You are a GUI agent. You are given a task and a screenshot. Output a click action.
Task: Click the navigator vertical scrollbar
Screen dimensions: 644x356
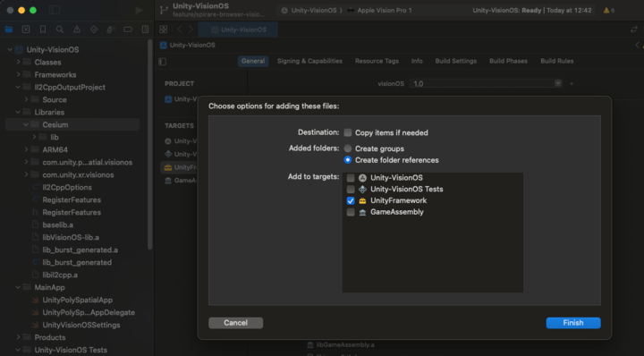click(150, 145)
